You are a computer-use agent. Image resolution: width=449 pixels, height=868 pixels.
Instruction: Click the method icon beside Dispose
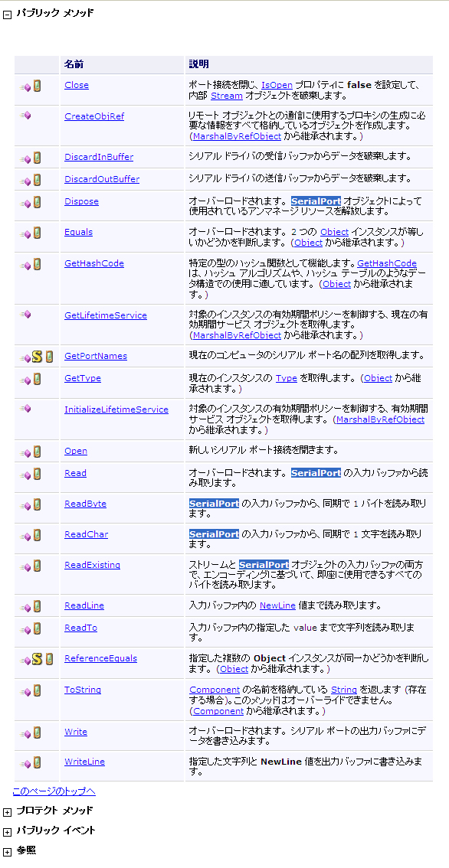click(x=26, y=204)
